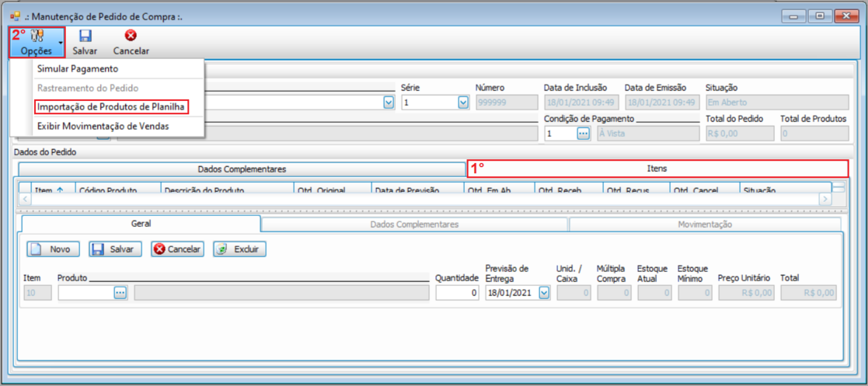Viewport: 868px width, 386px height.
Task: Click the window title bar app icon
Action: [15, 16]
